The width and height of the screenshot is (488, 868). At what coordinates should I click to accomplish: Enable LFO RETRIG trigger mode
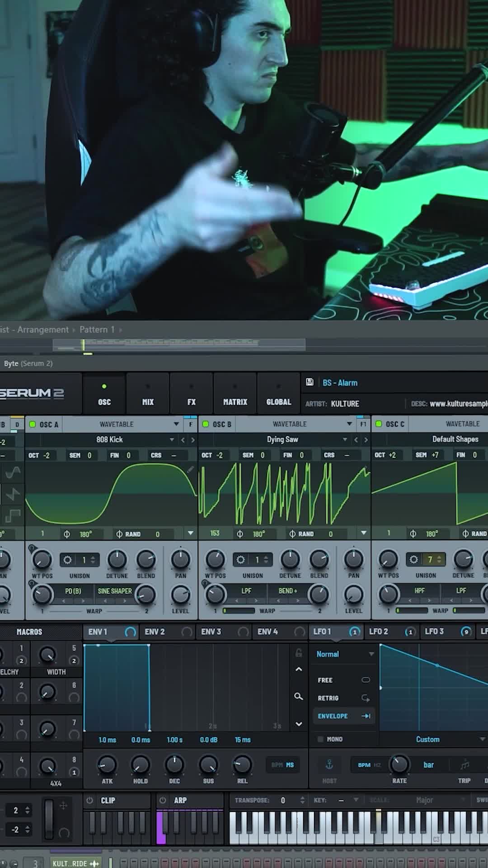click(x=343, y=698)
